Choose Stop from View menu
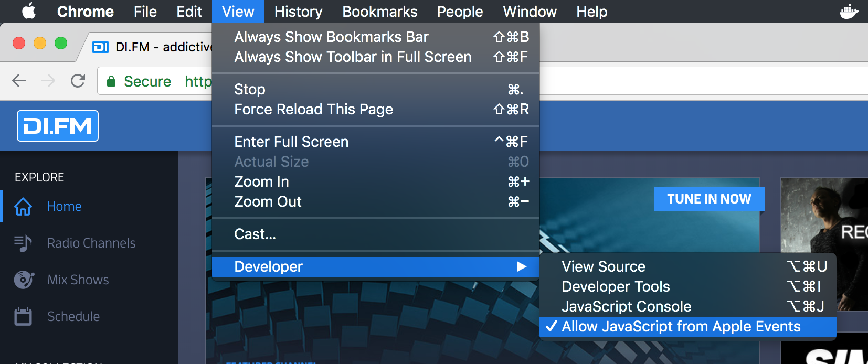The image size is (868, 364). pos(376,89)
